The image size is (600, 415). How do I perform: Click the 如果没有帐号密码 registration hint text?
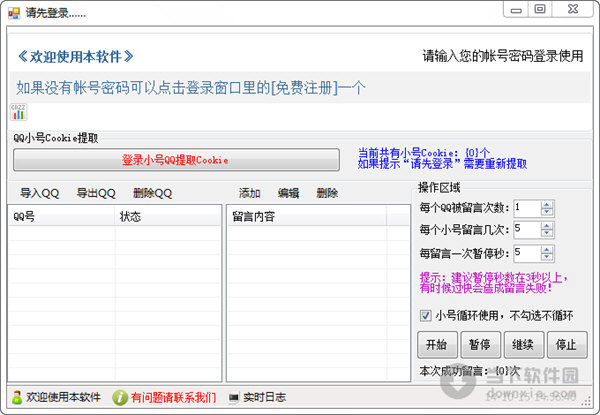tap(191, 88)
